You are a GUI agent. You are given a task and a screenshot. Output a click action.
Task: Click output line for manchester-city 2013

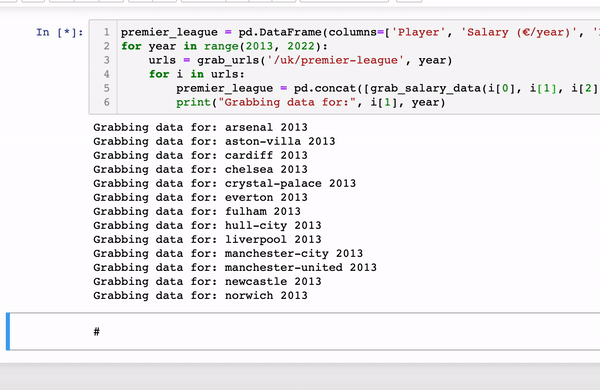(x=228, y=254)
